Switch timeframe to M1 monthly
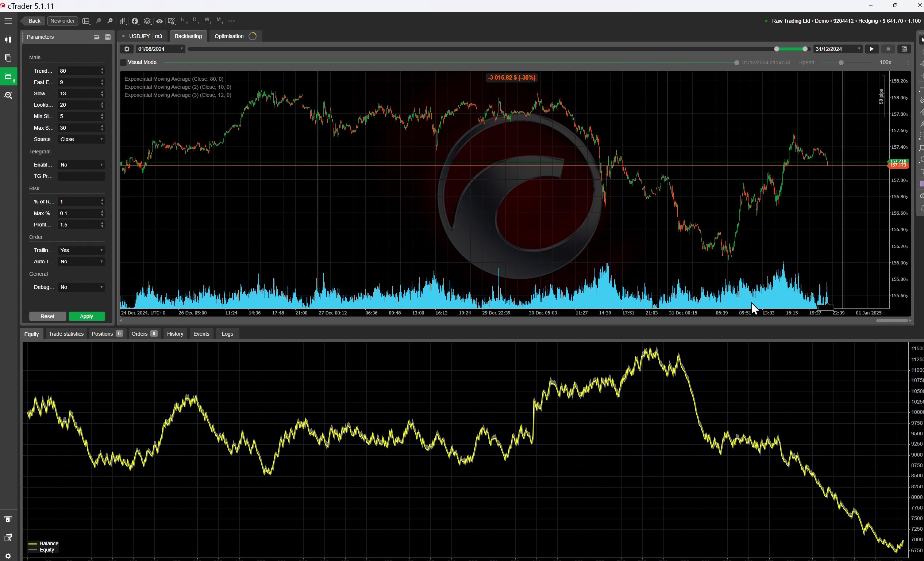Screen dimensions: 924x561 (220, 21)
